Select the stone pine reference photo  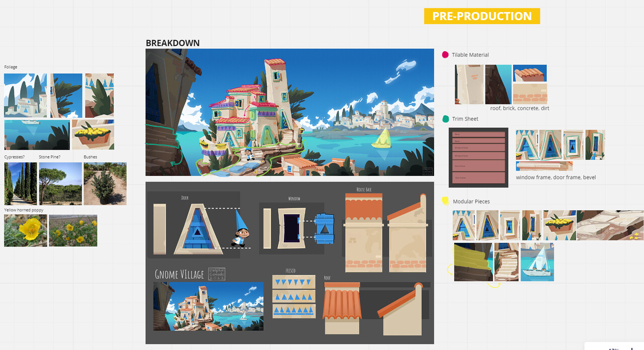pos(60,184)
